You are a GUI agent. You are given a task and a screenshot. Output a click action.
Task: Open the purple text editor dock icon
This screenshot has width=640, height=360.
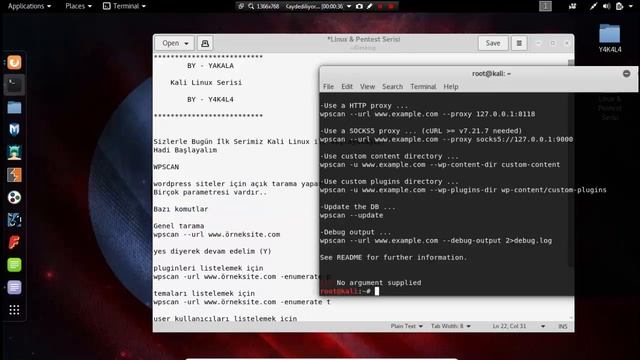pyautogui.click(x=14, y=287)
